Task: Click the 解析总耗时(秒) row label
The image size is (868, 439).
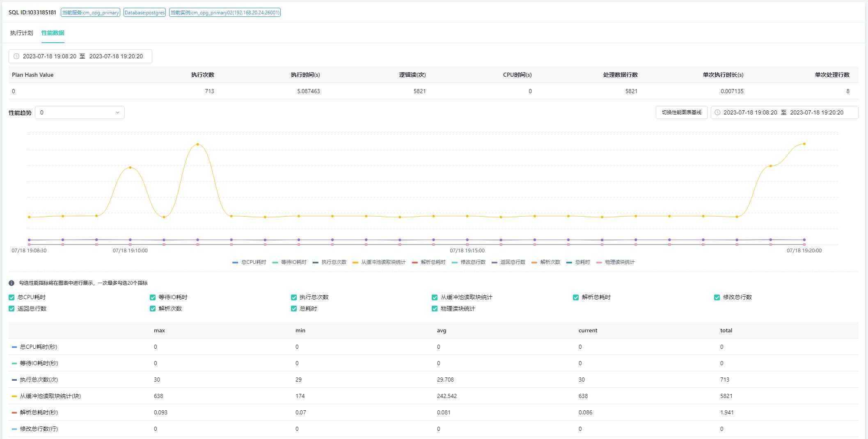Action: 39,412
